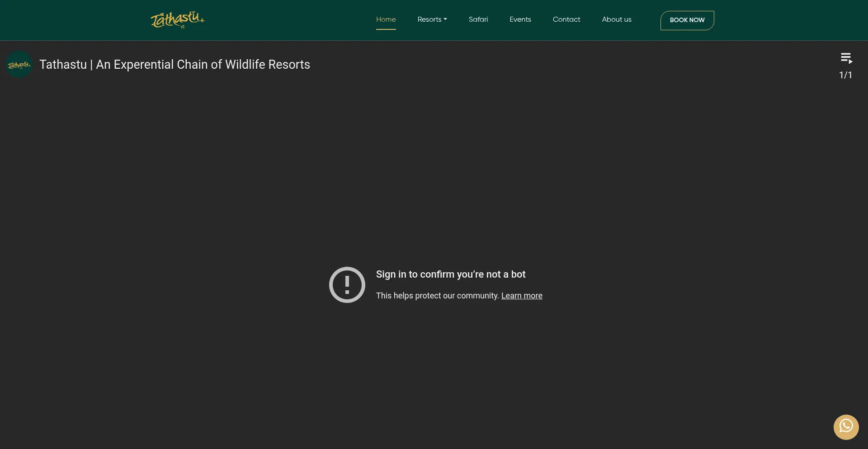Open the video title link
The width and height of the screenshot is (868, 449).
(175, 65)
